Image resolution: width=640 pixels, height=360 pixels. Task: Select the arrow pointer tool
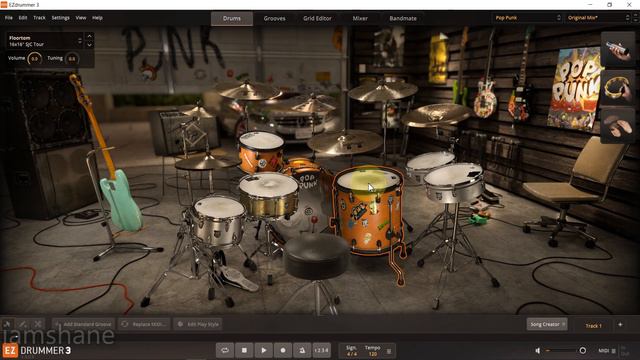point(7,324)
